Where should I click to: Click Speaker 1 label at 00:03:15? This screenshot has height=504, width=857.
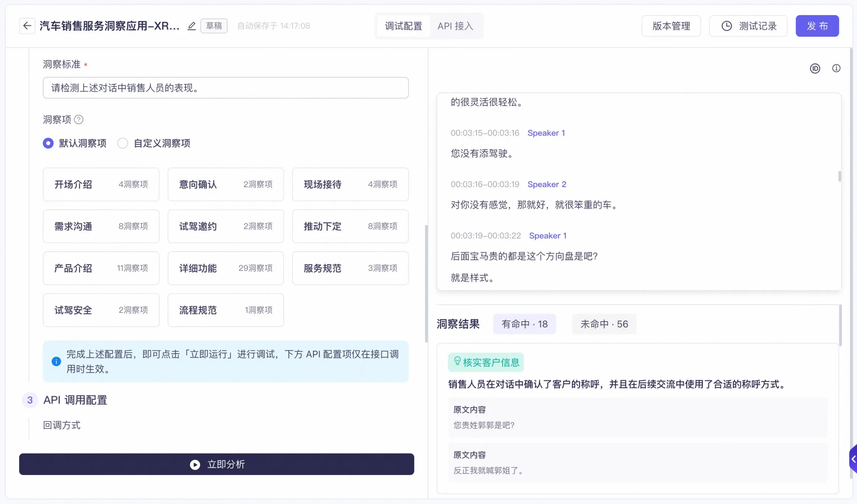tap(546, 133)
